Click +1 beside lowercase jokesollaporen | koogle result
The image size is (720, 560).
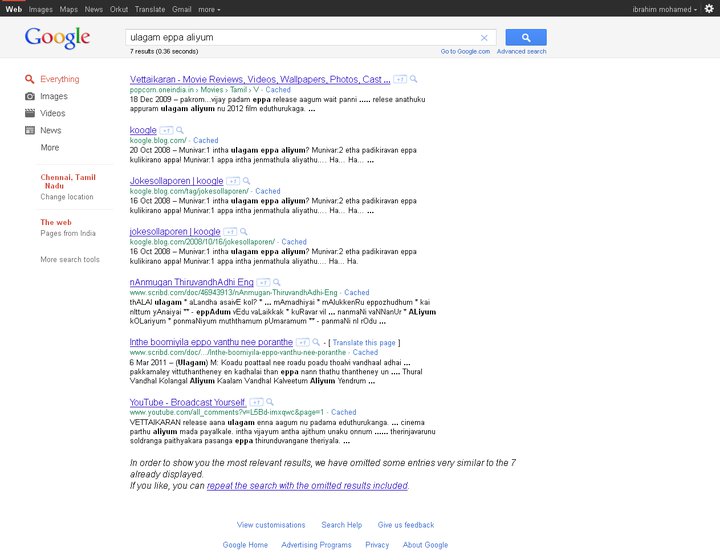click(x=230, y=232)
